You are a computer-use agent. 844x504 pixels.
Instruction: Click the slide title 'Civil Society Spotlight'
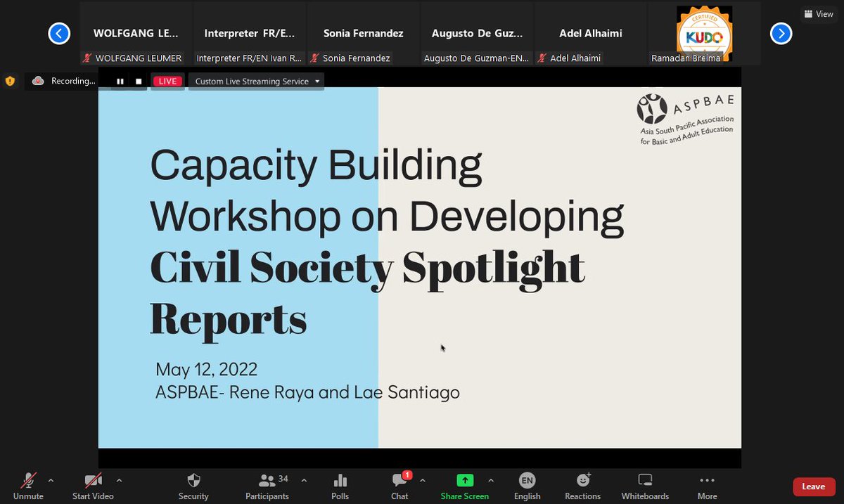coord(367,268)
